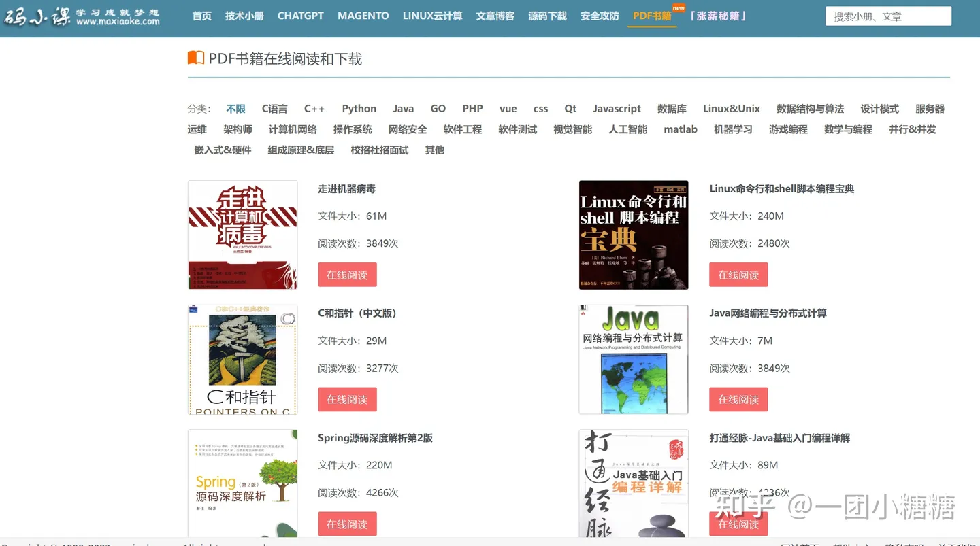980x546 pixels.
Task: Filter by 运维 category
Action: coord(197,129)
